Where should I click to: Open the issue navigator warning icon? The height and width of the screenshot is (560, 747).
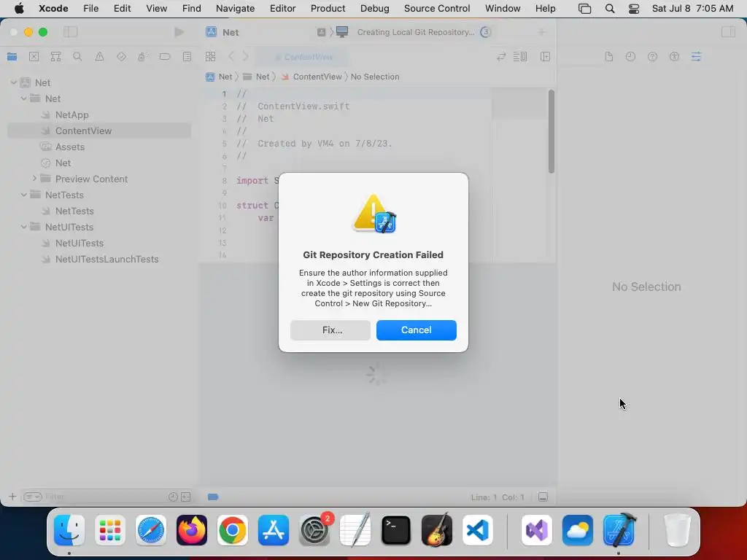(99, 57)
